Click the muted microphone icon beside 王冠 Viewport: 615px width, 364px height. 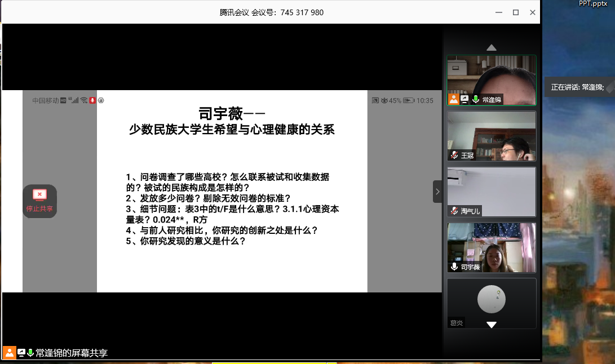454,155
